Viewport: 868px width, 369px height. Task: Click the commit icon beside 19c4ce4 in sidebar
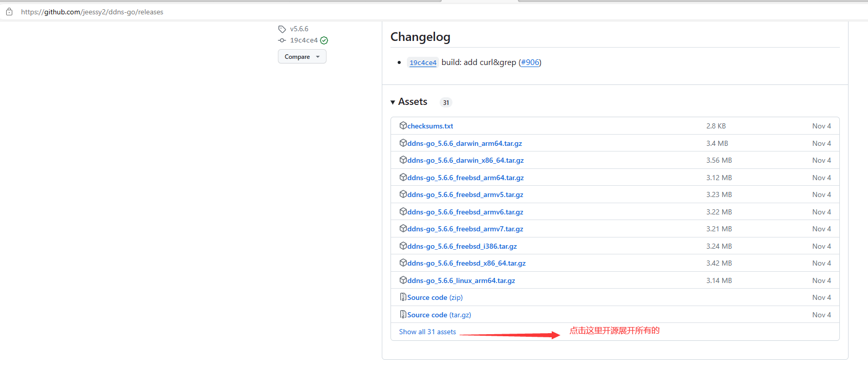pos(282,40)
